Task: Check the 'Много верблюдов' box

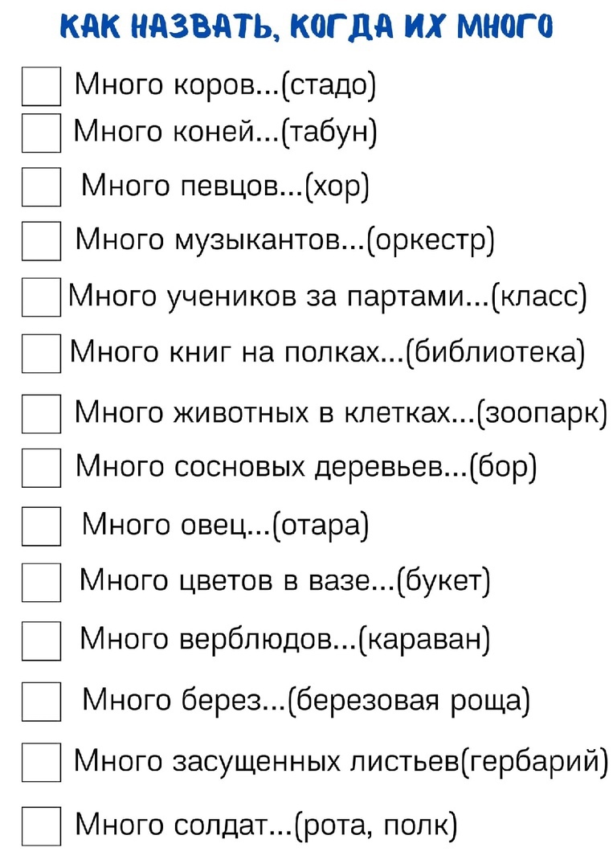Action: tap(42, 641)
